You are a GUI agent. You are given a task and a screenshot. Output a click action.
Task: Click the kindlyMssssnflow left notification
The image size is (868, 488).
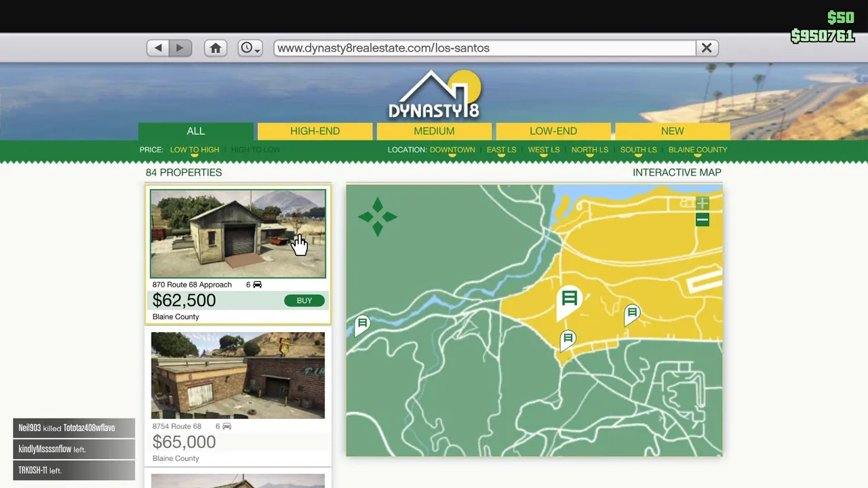pos(74,449)
